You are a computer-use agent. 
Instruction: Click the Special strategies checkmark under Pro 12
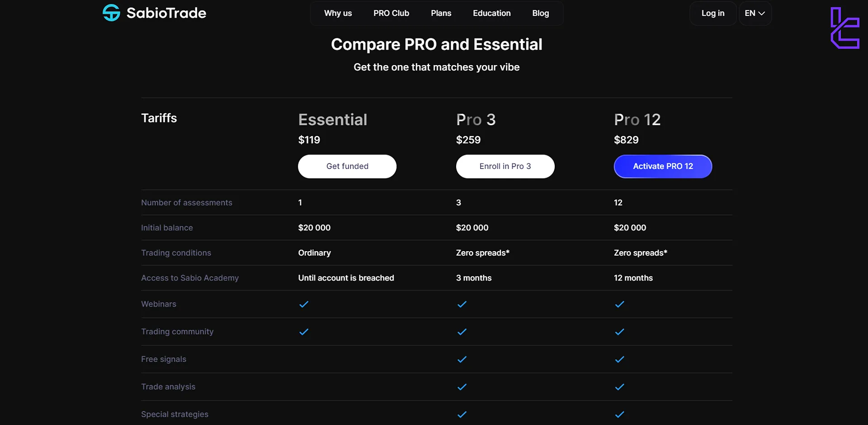coord(619,414)
